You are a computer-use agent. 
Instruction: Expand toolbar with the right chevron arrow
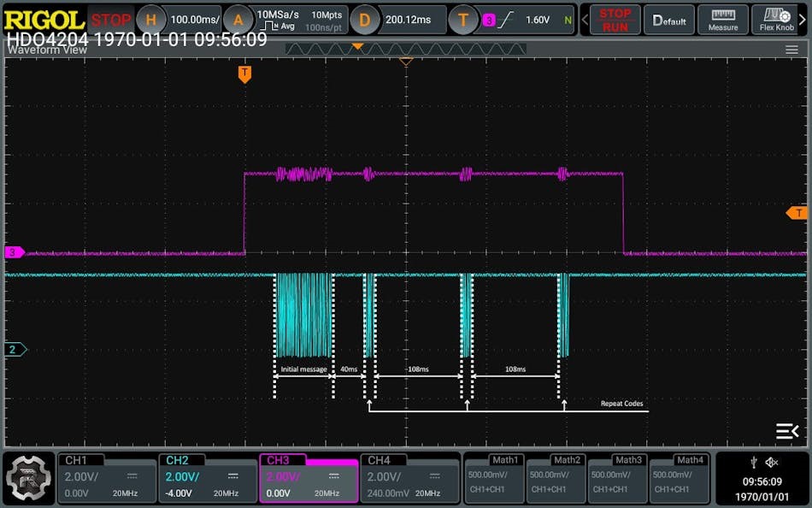[x=803, y=20]
